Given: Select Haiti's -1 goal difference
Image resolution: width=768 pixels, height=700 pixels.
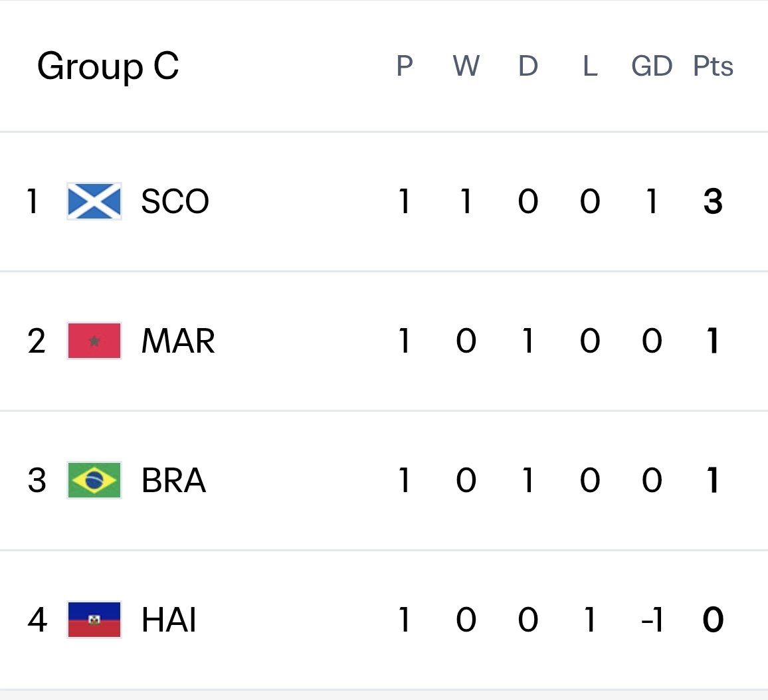Looking at the screenshot, I should [652, 620].
